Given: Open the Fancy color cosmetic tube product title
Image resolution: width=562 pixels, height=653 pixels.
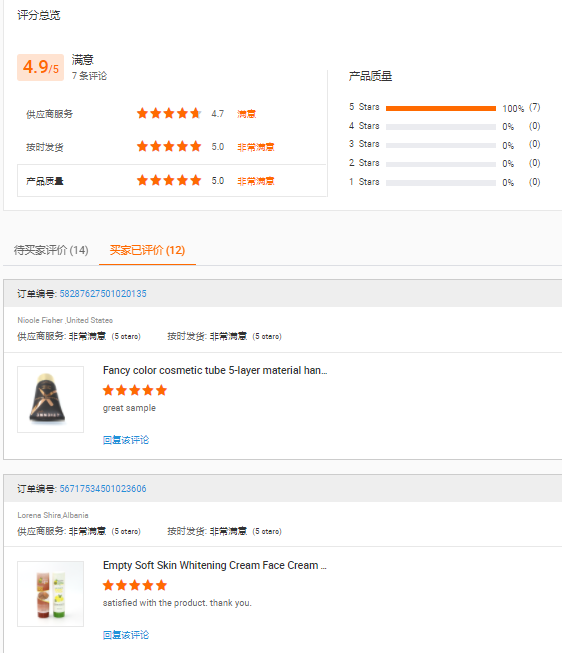Looking at the screenshot, I should [215, 370].
